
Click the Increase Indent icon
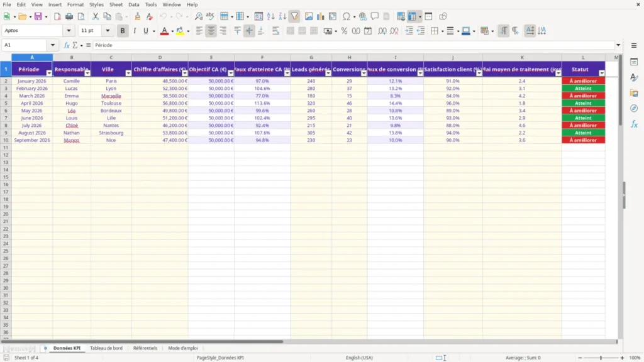click(x=409, y=31)
